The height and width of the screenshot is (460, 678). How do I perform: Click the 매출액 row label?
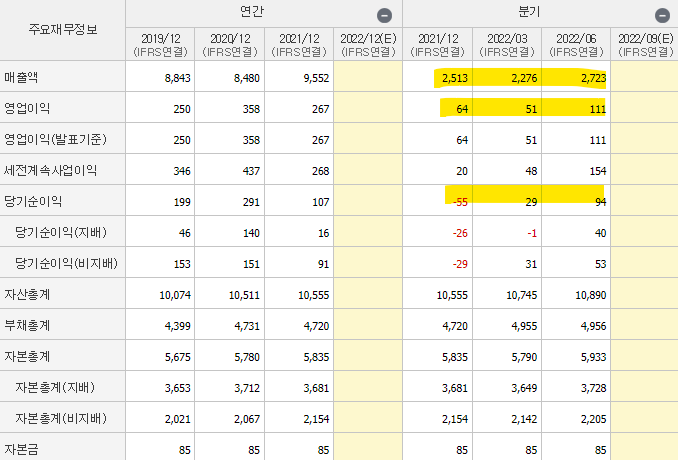[21, 77]
